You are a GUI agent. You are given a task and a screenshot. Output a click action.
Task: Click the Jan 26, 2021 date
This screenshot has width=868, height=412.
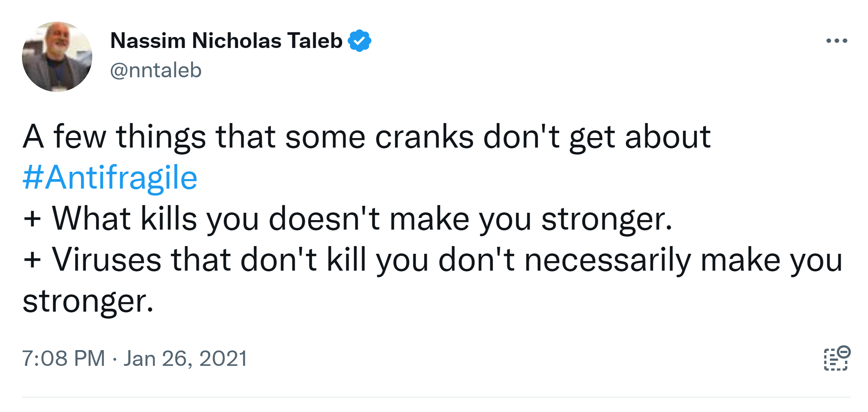coord(185,358)
